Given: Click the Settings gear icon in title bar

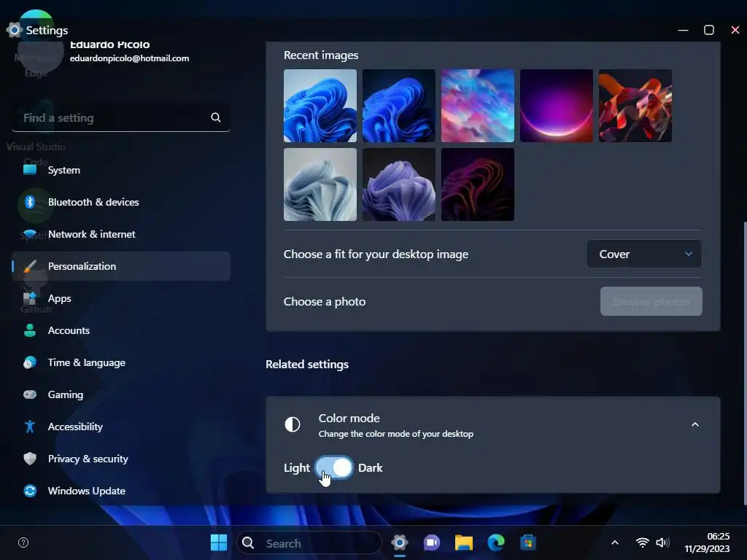Looking at the screenshot, I should point(15,30).
